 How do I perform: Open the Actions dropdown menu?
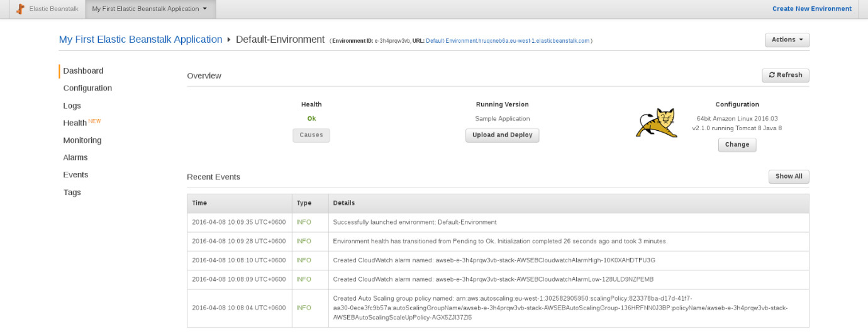click(x=787, y=40)
